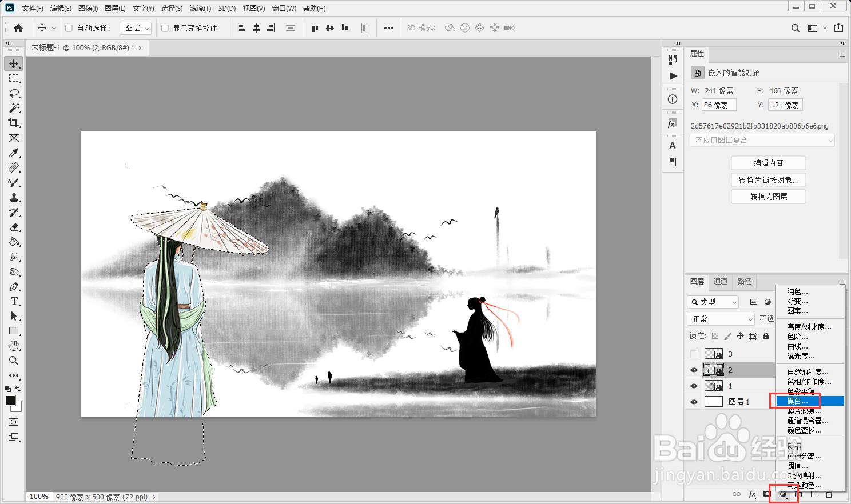The width and height of the screenshot is (851, 504).
Task: Choose 曲线... from adjustment menu
Action: coord(797,346)
